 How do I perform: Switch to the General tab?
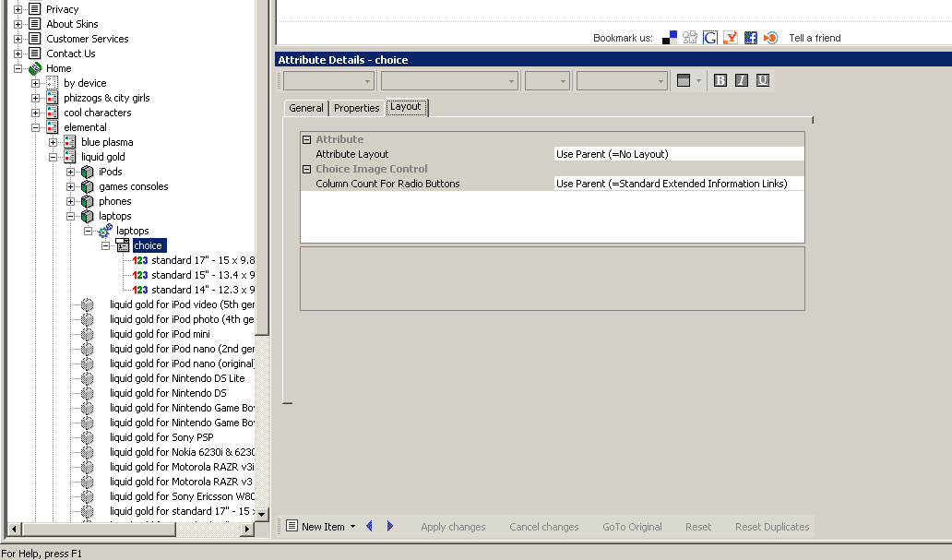click(x=306, y=108)
